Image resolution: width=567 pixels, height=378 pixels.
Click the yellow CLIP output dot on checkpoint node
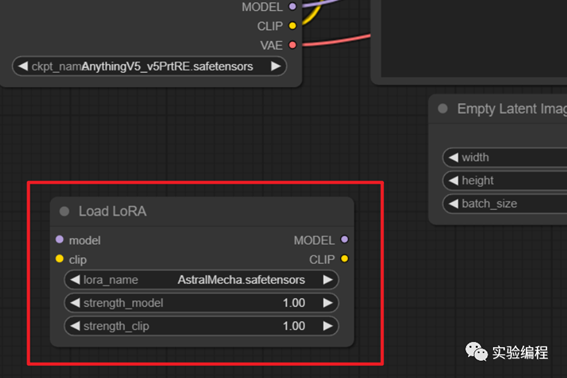pyautogui.click(x=293, y=26)
